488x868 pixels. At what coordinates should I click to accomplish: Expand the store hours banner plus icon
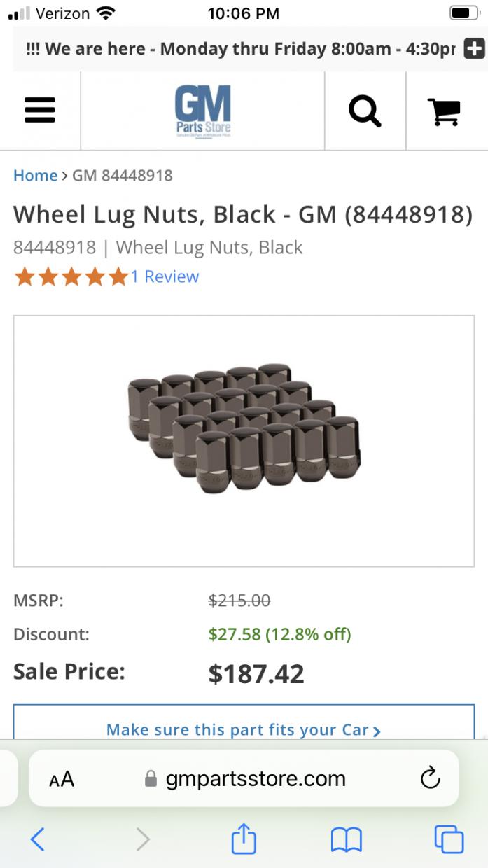coord(474,49)
